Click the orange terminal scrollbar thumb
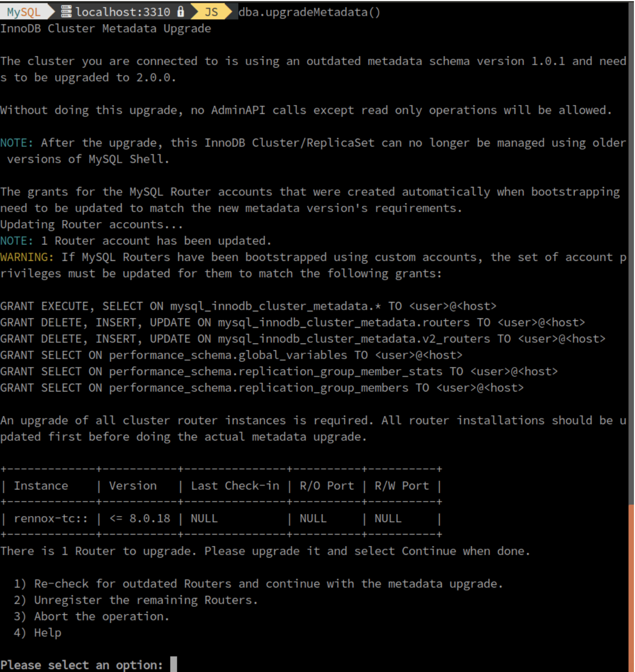 click(x=631, y=588)
